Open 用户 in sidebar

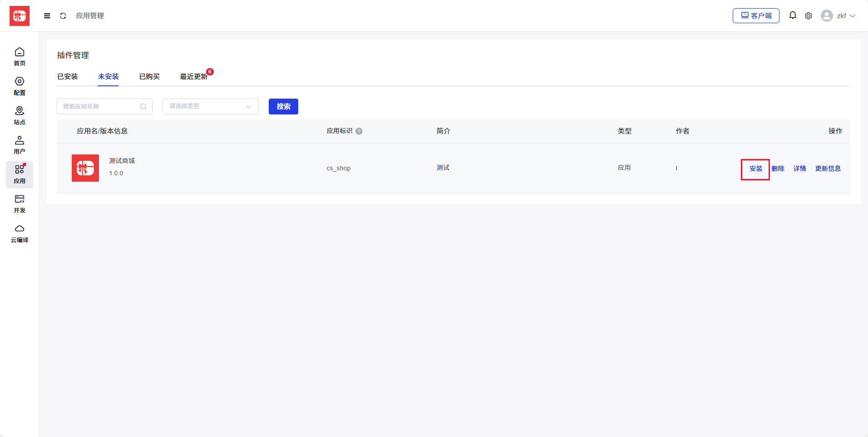pyautogui.click(x=20, y=145)
